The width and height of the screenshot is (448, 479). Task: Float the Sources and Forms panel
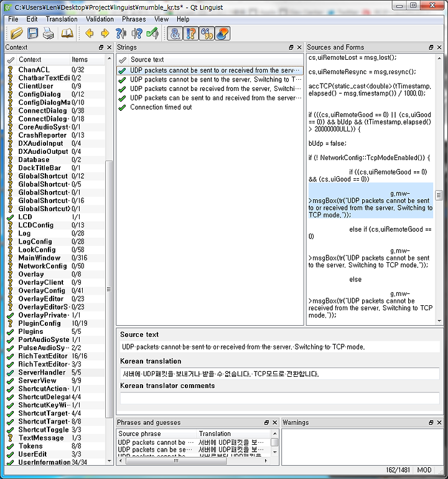(x=431, y=47)
